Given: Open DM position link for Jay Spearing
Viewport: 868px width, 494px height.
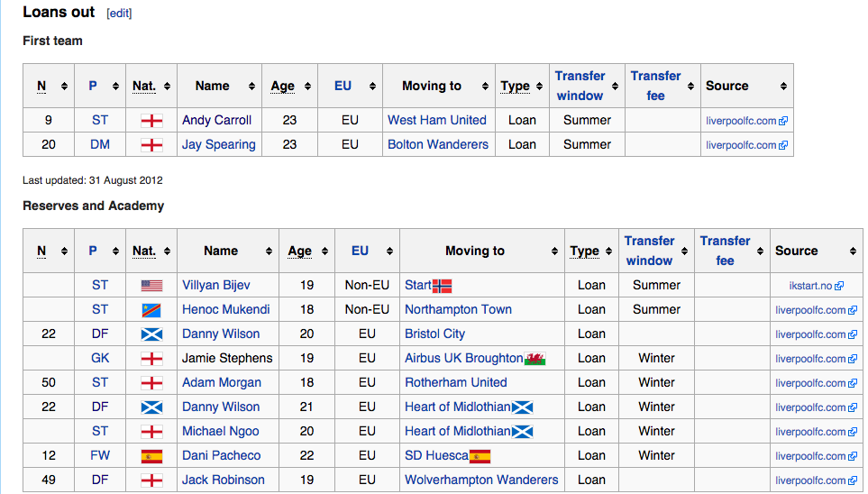Looking at the screenshot, I should pyautogui.click(x=100, y=144).
